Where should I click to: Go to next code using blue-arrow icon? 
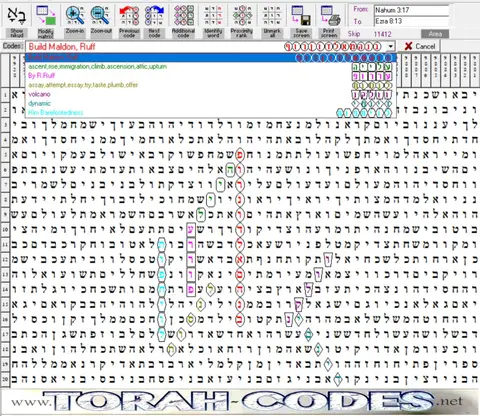[x=154, y=15]
